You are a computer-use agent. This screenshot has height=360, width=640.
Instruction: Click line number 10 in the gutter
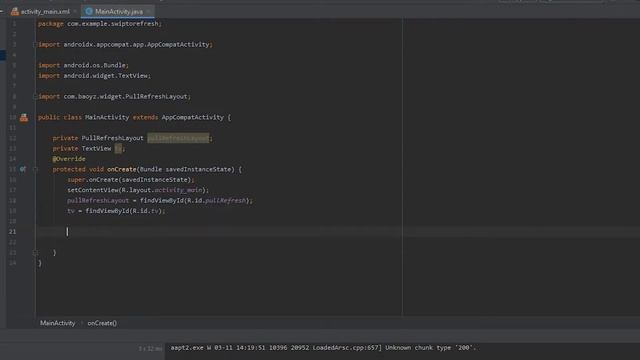(13, 118)
